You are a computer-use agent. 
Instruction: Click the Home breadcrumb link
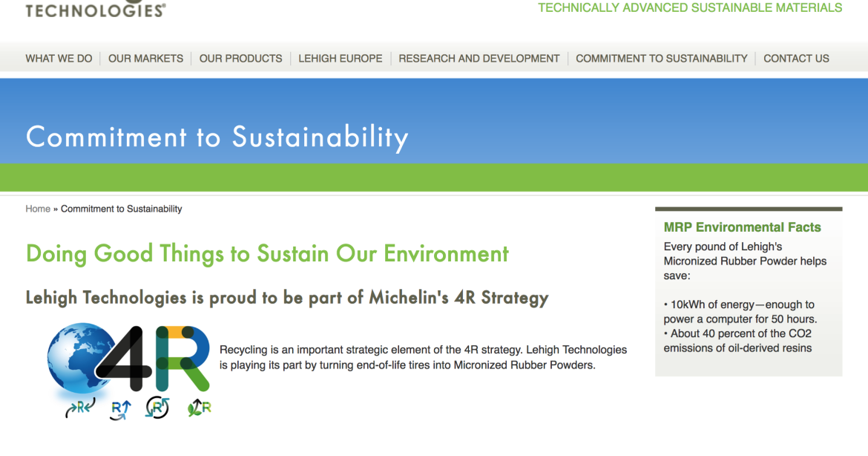coord(38,209)
